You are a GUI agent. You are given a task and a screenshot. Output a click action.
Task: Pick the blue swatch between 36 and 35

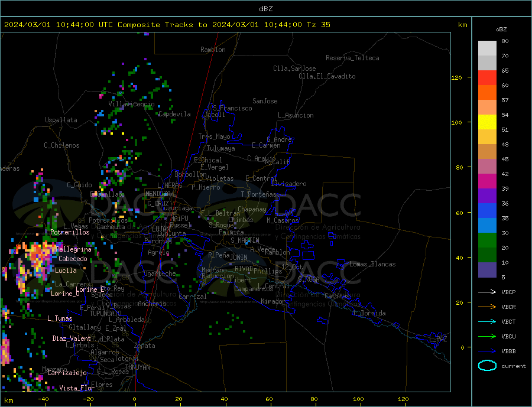[x=487, y=211]
